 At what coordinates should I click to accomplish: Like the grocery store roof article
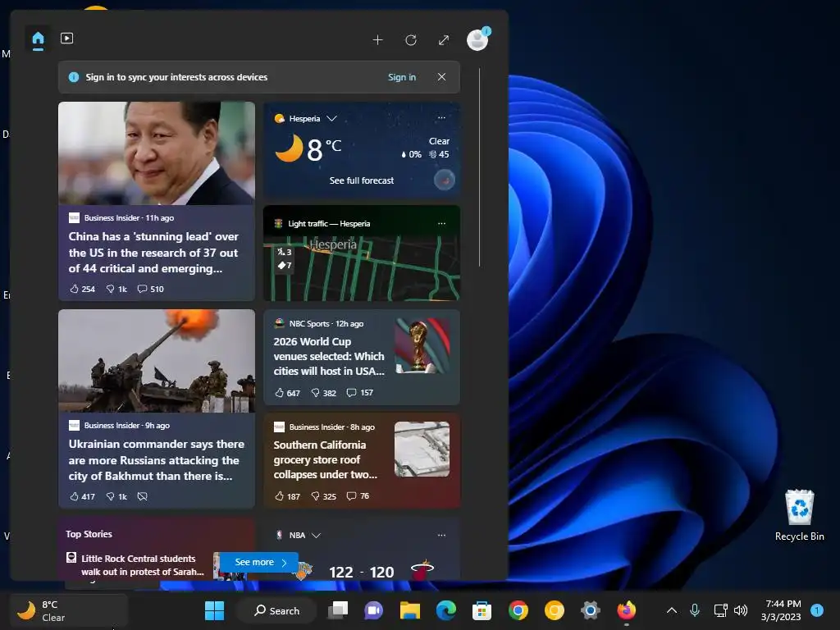coord(287,496)
